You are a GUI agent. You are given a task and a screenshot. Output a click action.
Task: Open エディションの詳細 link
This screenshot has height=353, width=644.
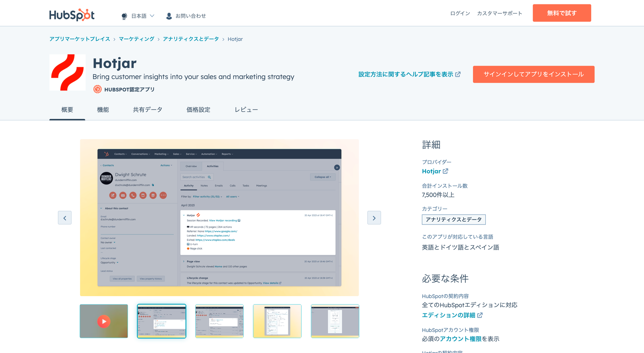[x=448, y=315]
